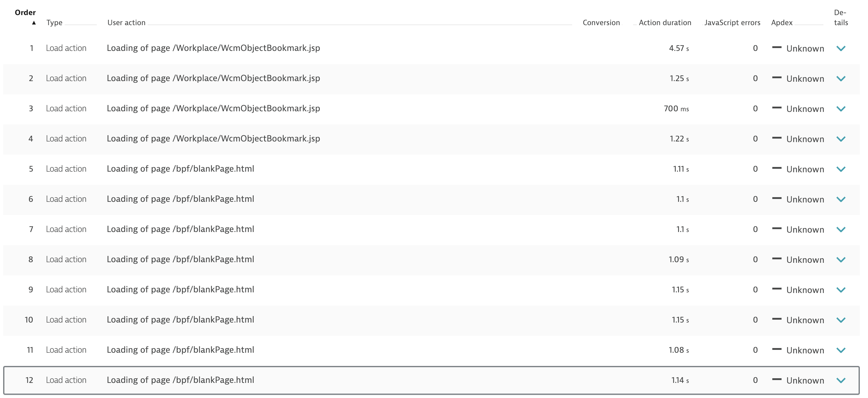Expand details chevron for row 3
The width and height of the screenshot is (868, 398).
click(x=841, y=108)
